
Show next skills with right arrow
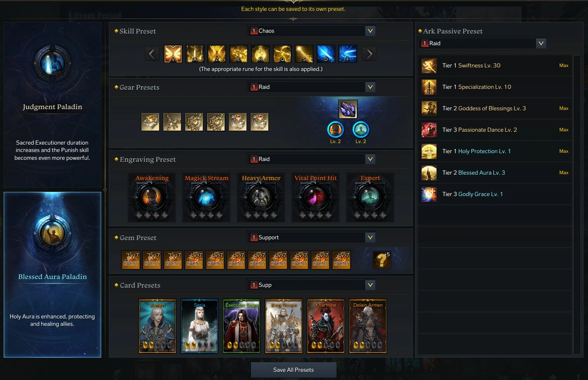[x=369, y=54]
